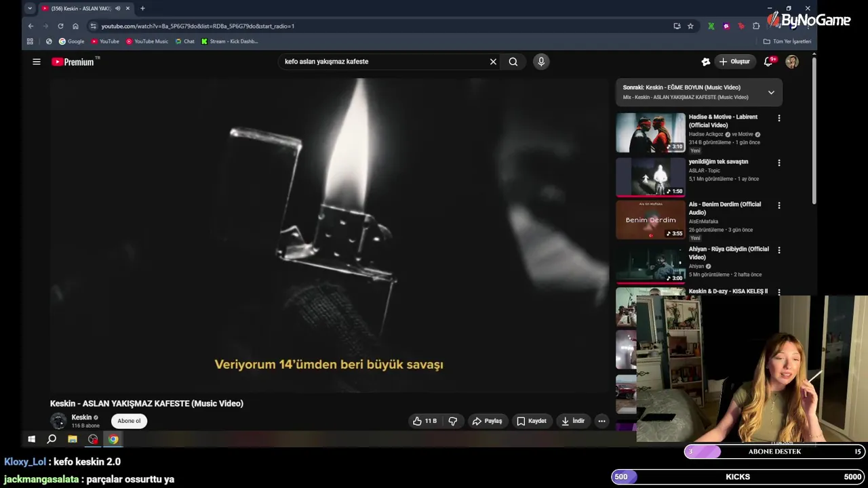Run search with magnifier button
Image resolution: width=868 pixels, height=488 pixels.
click(x=513, y=62)
